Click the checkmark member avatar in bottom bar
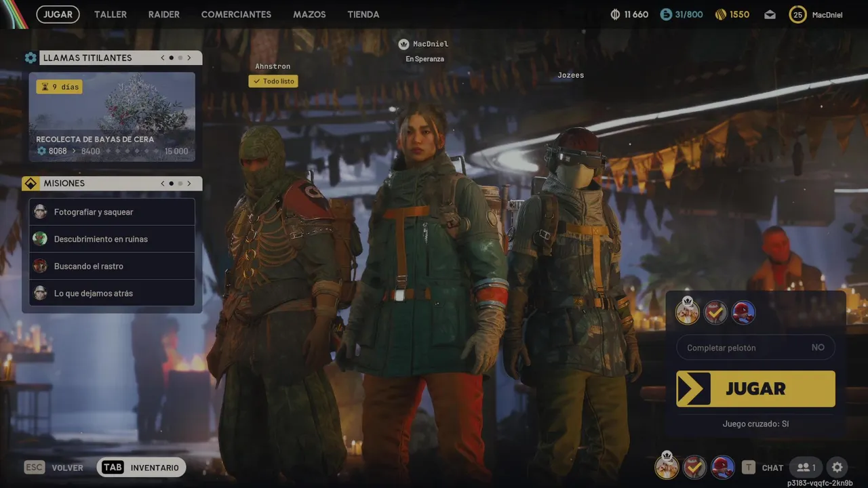 694,467
